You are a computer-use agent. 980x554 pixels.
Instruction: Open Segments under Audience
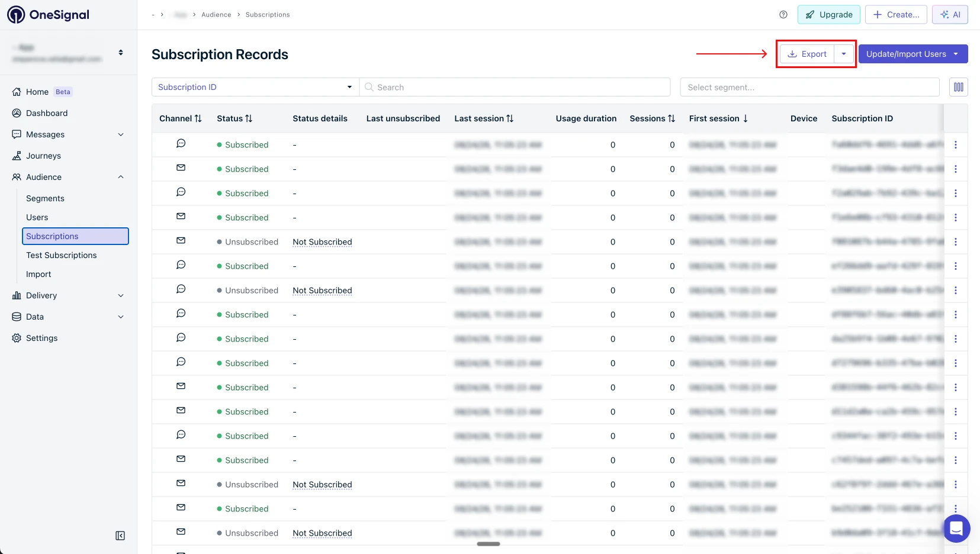point(45,198)
